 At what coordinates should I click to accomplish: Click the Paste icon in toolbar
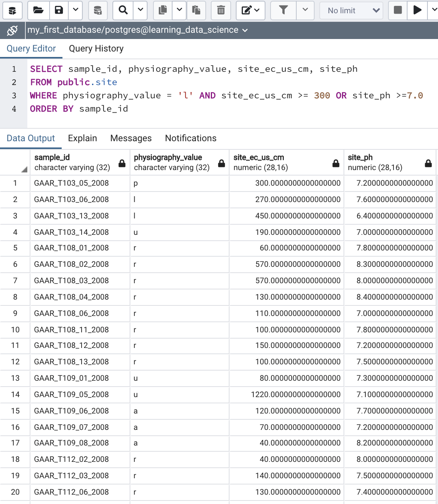pyautogui.click(x=196, y=10)
